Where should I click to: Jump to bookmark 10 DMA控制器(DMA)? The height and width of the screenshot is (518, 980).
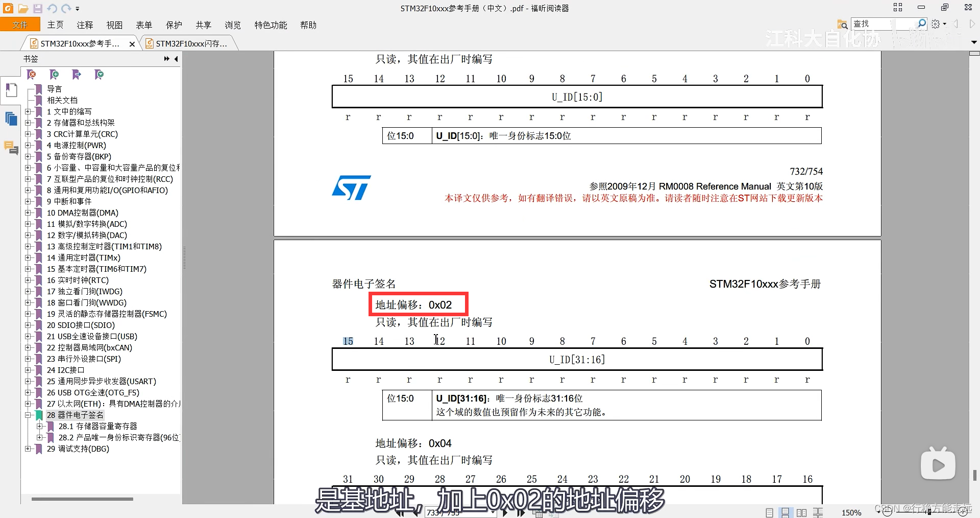83,213
